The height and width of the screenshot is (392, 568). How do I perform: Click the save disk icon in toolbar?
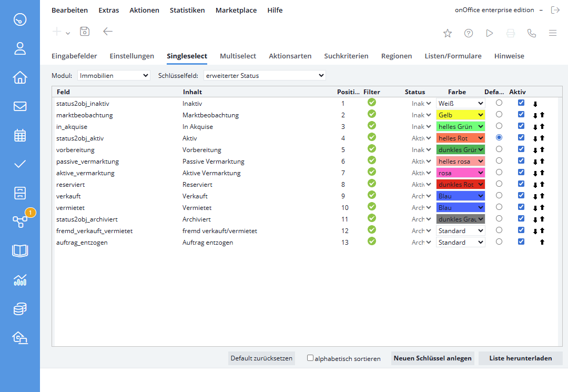point(85,32)
